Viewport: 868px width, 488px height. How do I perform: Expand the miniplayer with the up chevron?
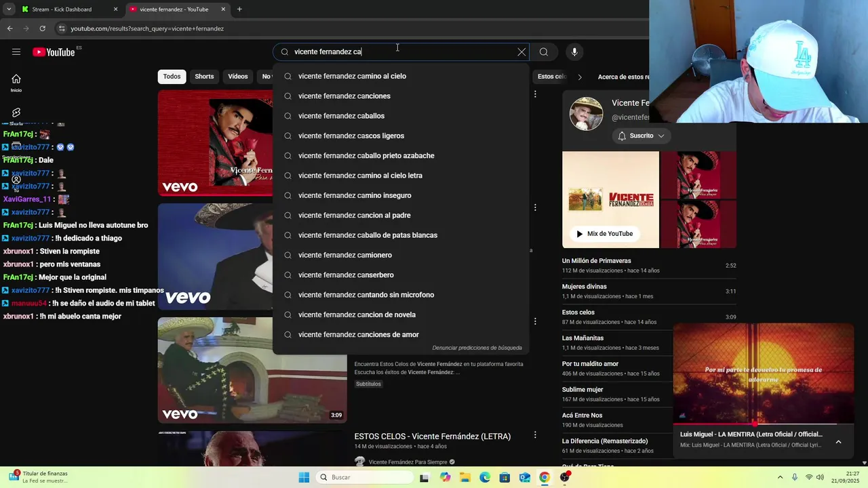pyautogui.click(x=838, y=442)
